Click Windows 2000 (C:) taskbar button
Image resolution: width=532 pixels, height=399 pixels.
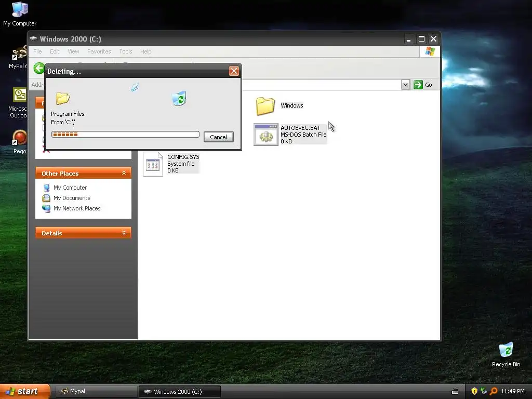pos(180,391)
